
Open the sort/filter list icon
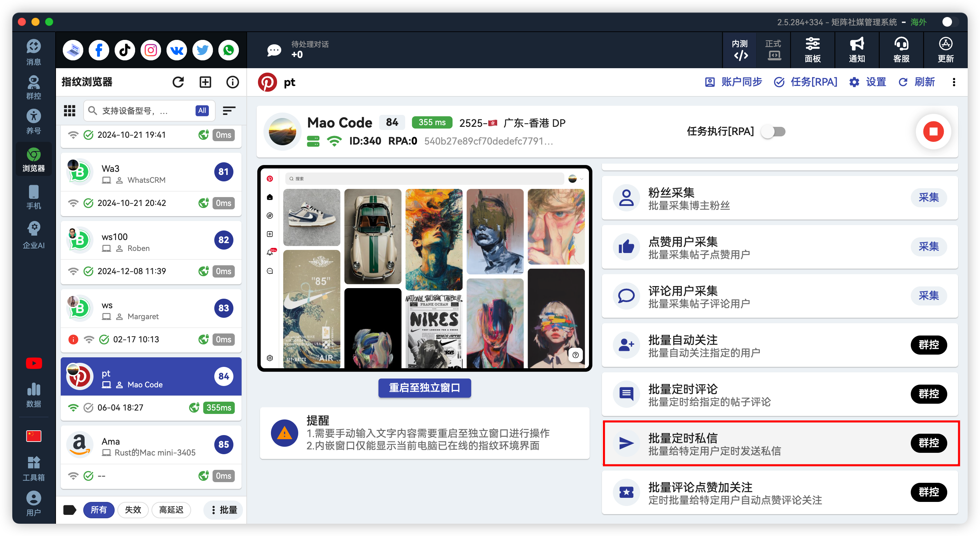[229, 110]
